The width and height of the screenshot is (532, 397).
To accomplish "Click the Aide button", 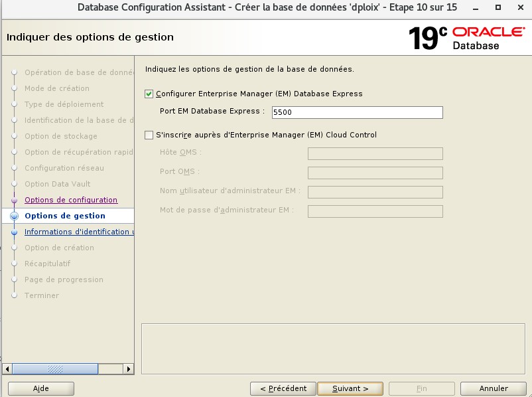I will pyautogui.click(x=41, y=388).
